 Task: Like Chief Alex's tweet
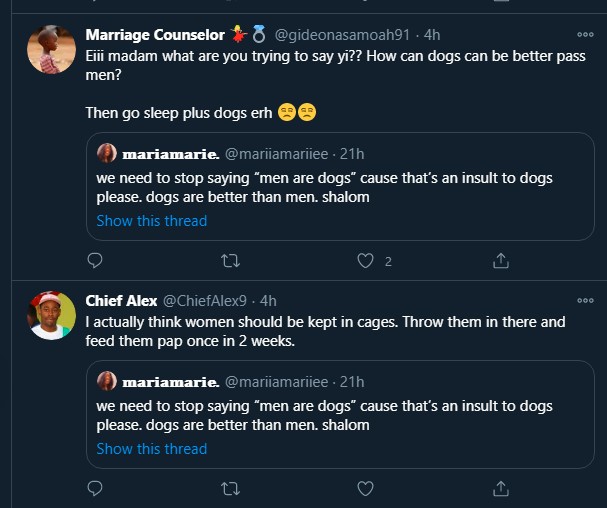point(366,489)
